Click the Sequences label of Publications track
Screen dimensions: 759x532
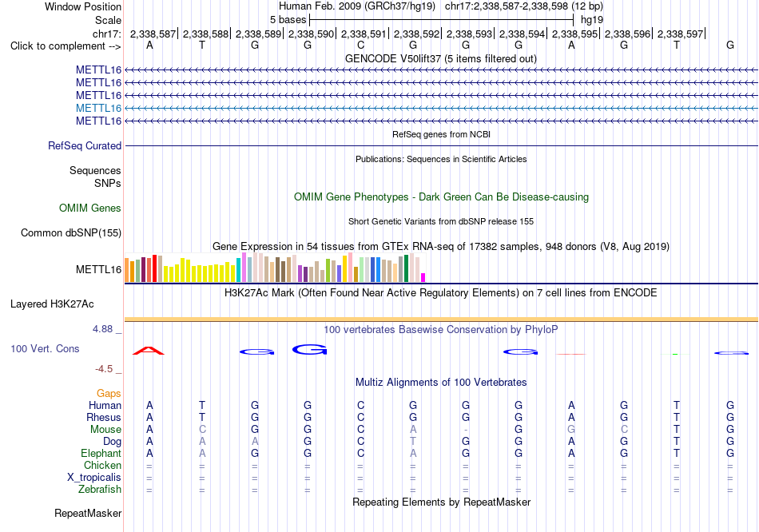[95, 170]
